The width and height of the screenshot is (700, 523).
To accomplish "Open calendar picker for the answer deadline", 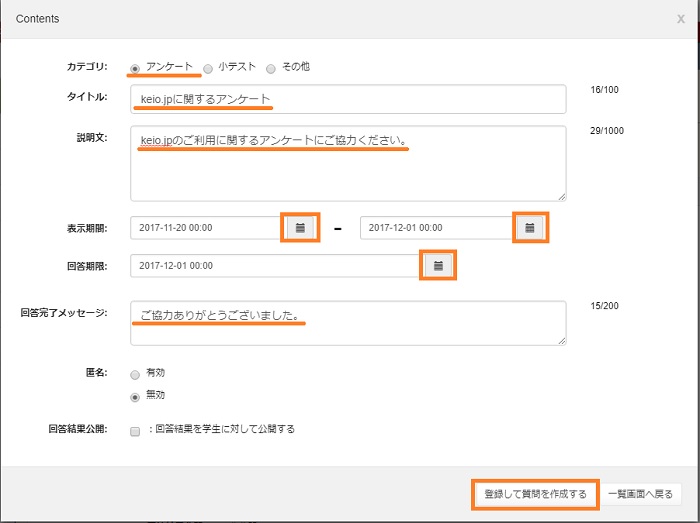I will tap(438, 266).
